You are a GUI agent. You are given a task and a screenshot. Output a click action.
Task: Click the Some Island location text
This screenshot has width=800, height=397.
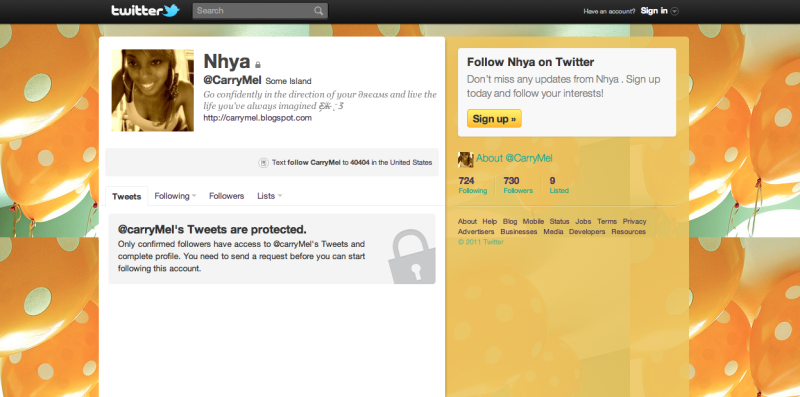click(288, 81)
